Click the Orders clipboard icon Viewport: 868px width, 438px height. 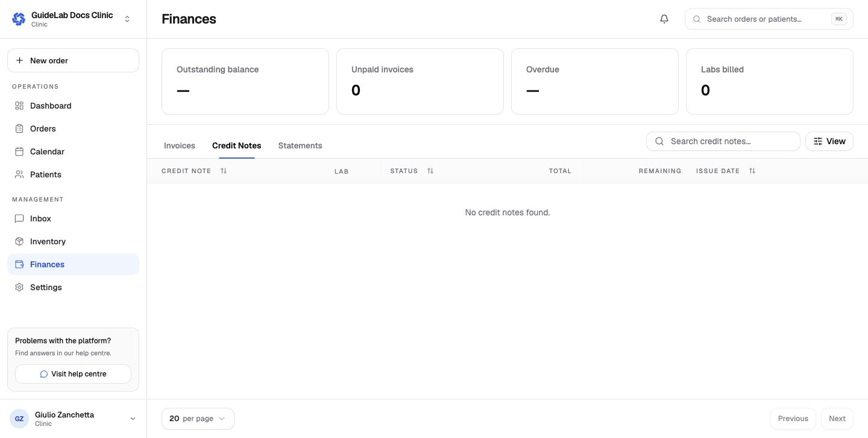click(19, 129)
